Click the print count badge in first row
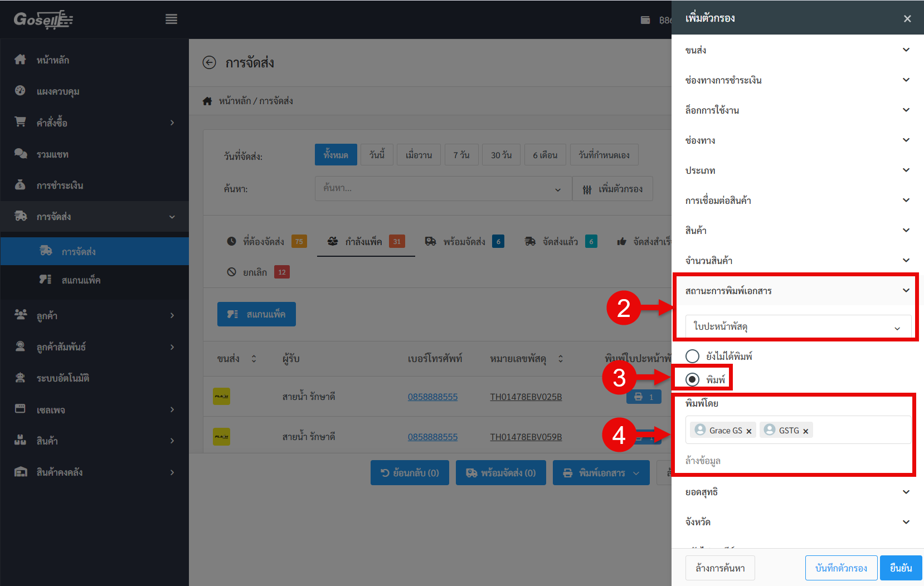The height and width of the screenshot is (586, 924). pos(644,397)
